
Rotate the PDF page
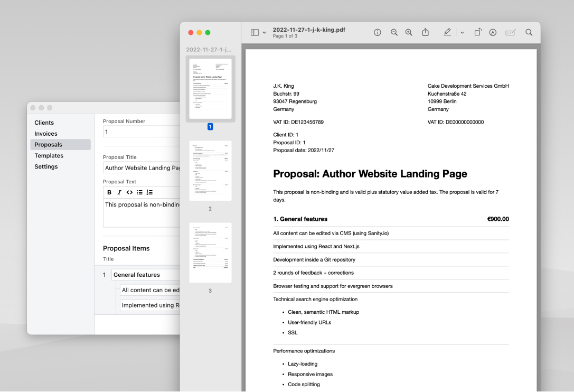pos(478,32)
